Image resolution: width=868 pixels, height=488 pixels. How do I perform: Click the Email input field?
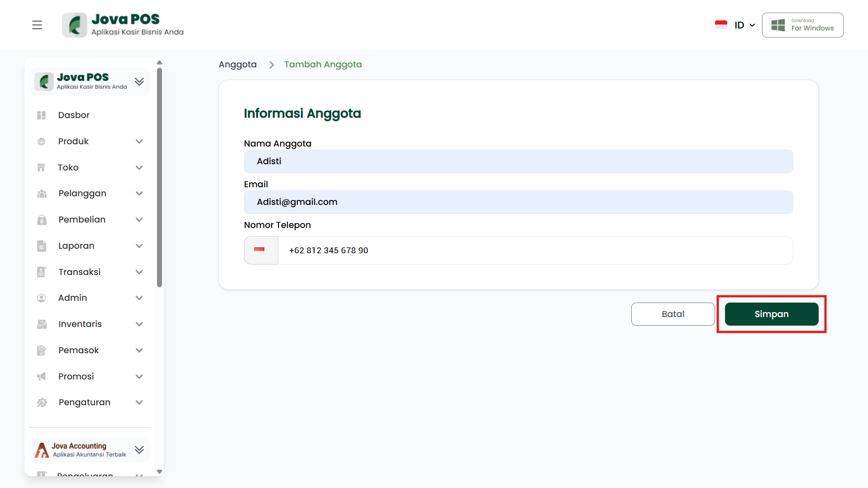(x=518, y=202)
